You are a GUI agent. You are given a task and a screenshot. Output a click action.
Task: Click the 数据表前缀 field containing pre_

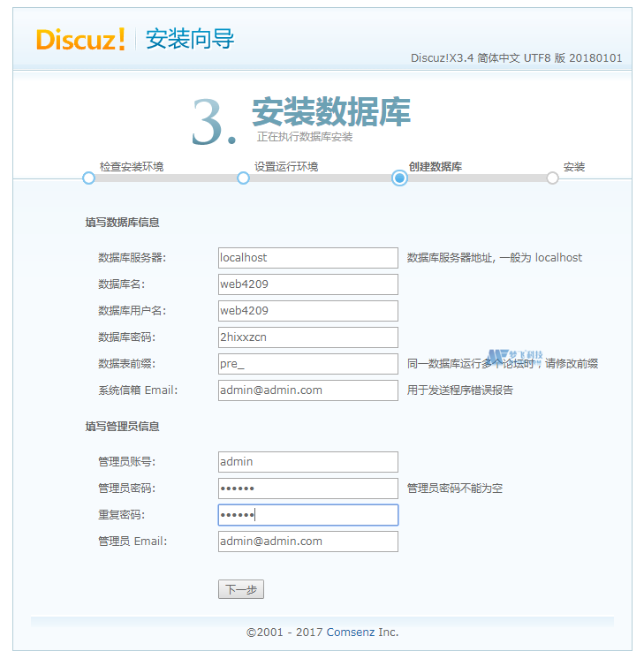point(308,364)
